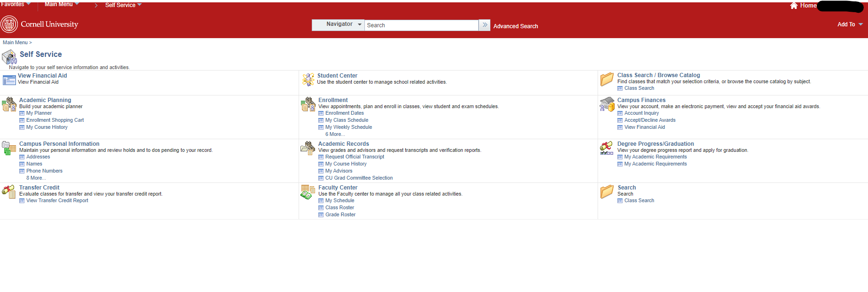Click the Enrollment section icon
This screenshot has width=868, height=292.
click(308, 104)
